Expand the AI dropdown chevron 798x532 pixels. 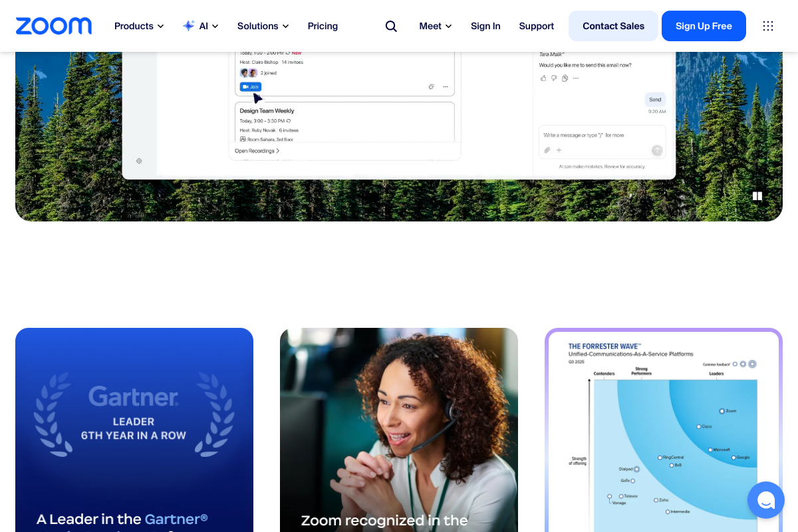pyautogui.click(x=215, y=27)
